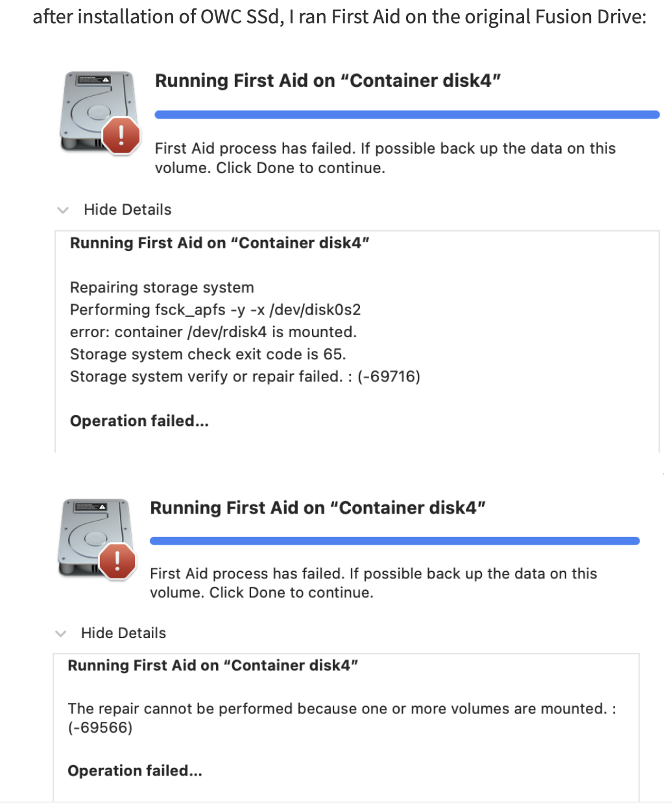Click the red alert badge in the second dialog
The width and height of the screenshot is (672, 808).
click(117, 561)
